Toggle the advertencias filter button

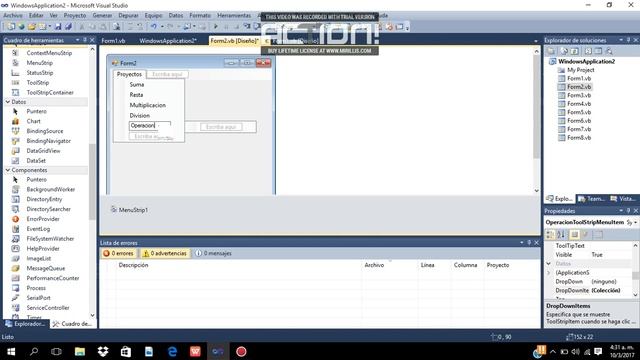pos(164,253)
